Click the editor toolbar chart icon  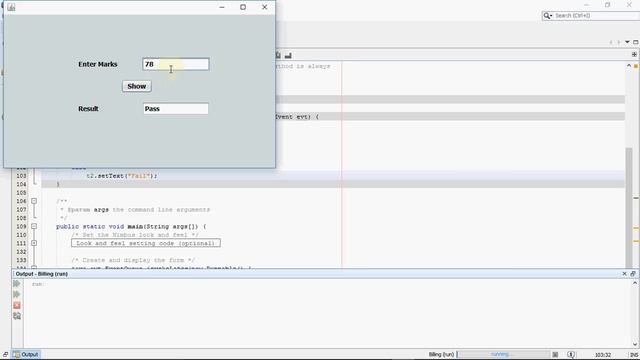tap(288, 55)
